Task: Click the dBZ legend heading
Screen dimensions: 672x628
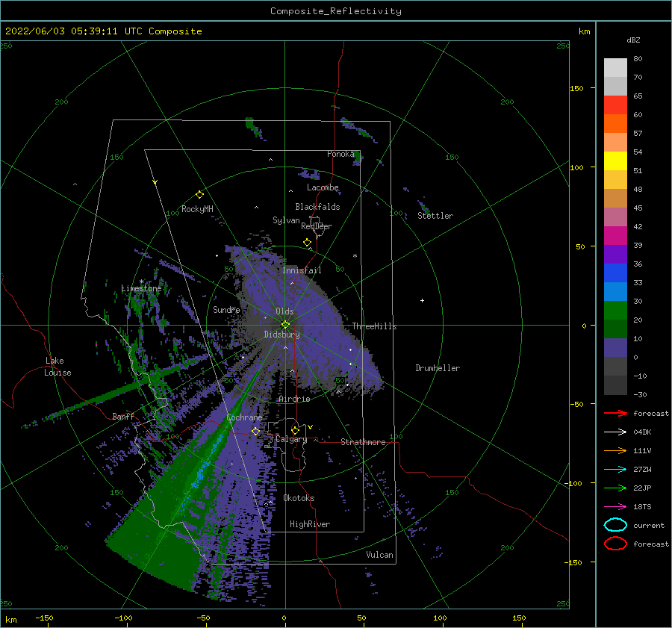Action: [x=633, y=40]
